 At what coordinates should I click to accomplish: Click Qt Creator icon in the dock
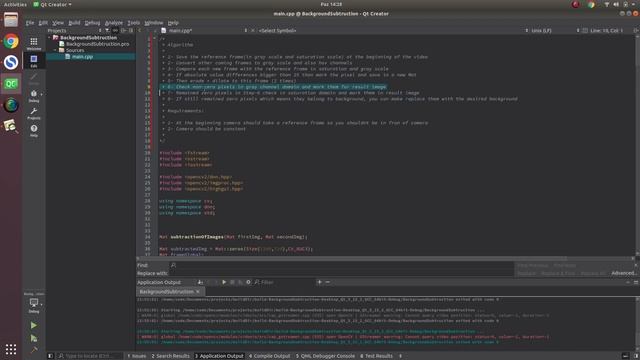click(11, 84)
